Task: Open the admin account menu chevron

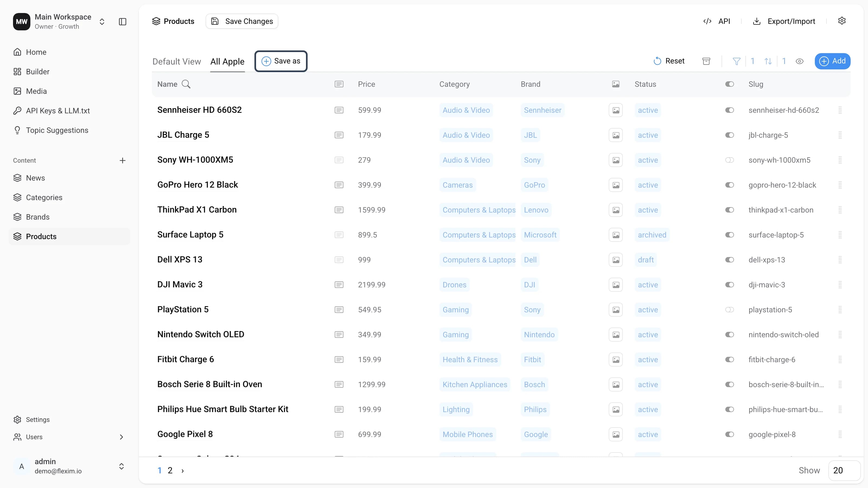Action: click(121, 466)
